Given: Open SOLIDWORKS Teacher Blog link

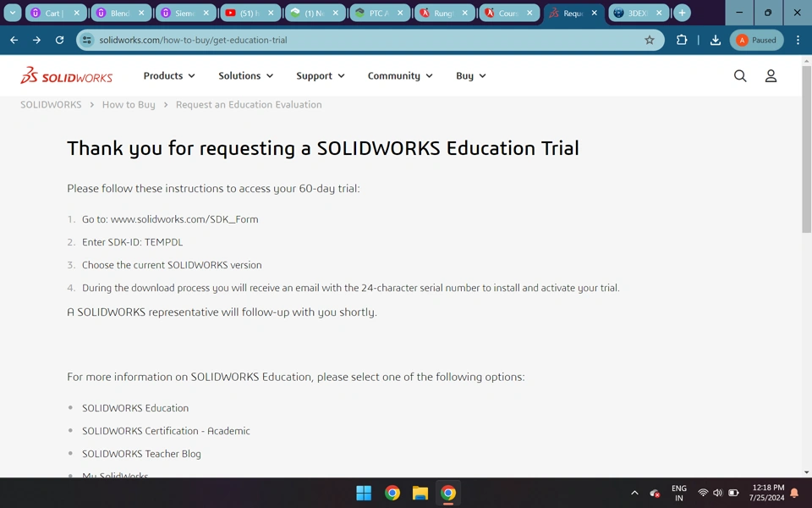Looking at the screenshot, I should pyautogui.click(x=141, y=454).
